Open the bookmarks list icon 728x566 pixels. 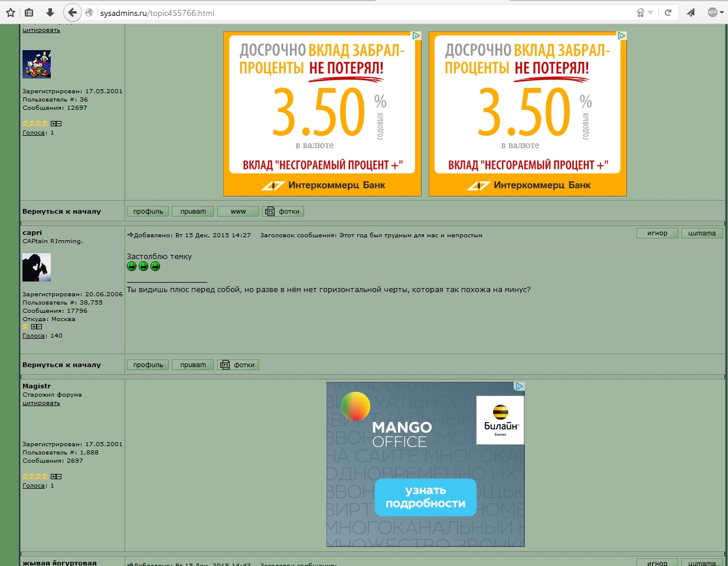[x=29, y=12]
